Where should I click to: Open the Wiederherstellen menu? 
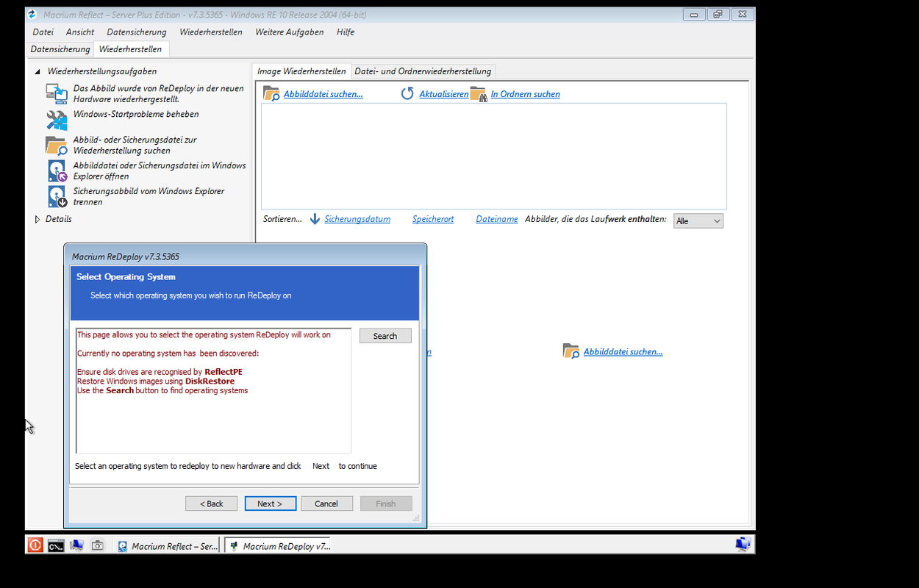(211, 32)
